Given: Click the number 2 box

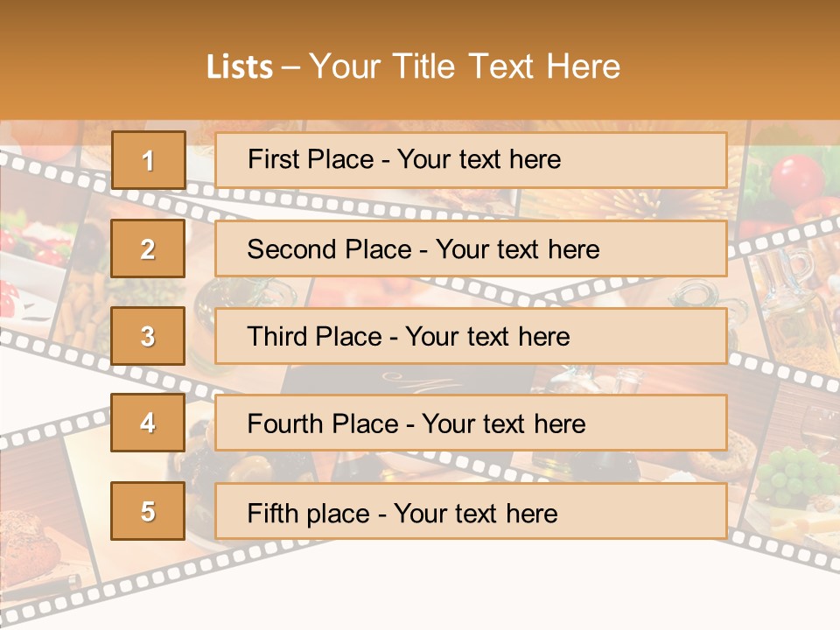Looking at the screenshot, I should pyautogui.click(x=148, y=248).
